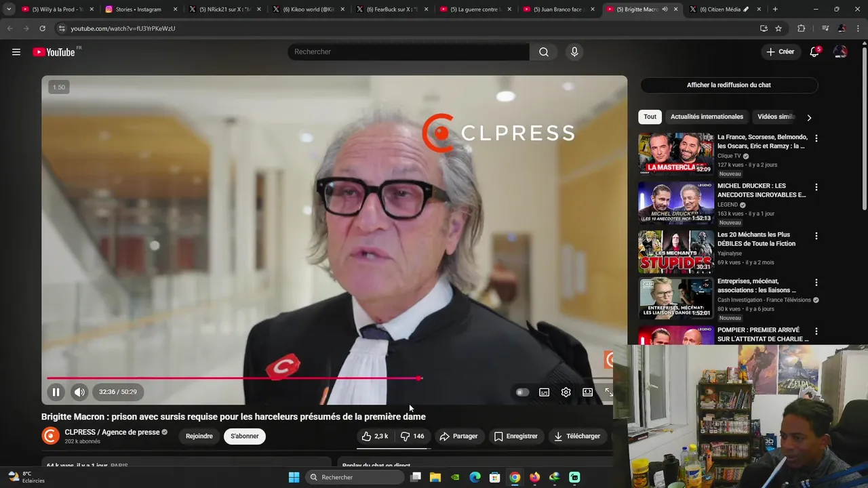The height and width of the screenshot is (488, 868).
Task: Open the notifications bell
Action: 814,52
